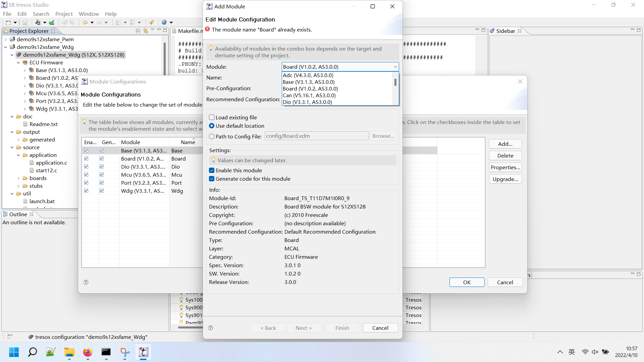Click the New wizard toolbar icon
The height and width of the screenshot is (362, 644).
pyautogui.click(x=8, y=22)
